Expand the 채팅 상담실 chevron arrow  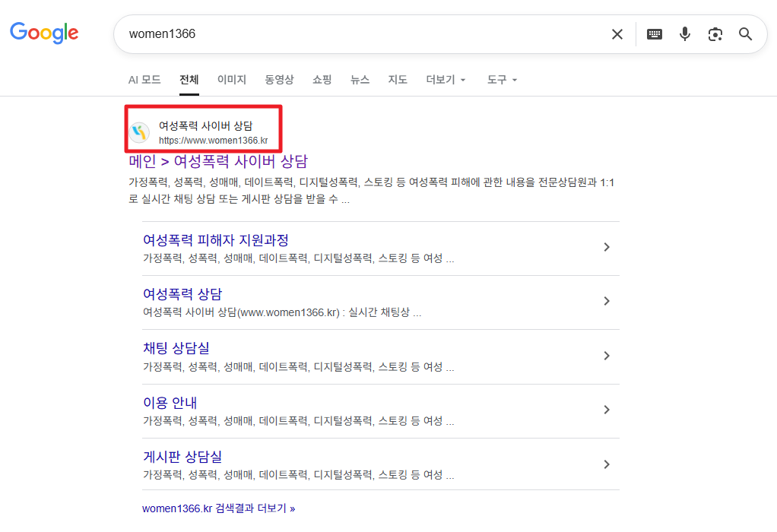click(x=606, y=355)
